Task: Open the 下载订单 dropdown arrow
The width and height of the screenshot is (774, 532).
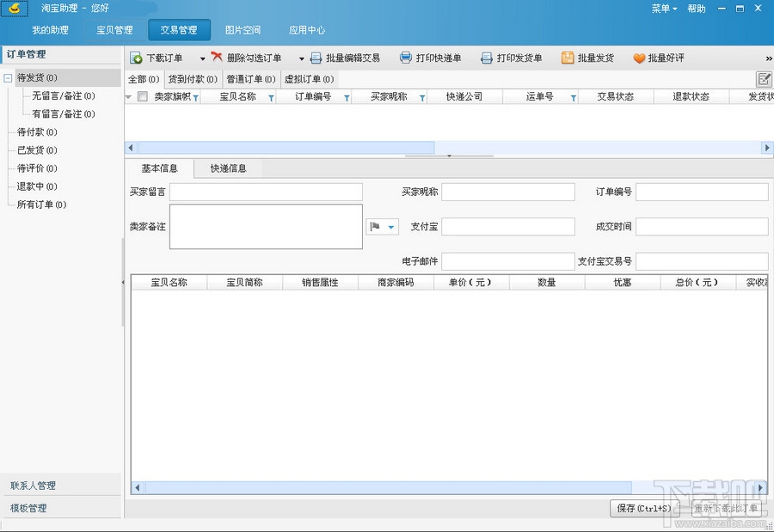Action: [202, 58]
